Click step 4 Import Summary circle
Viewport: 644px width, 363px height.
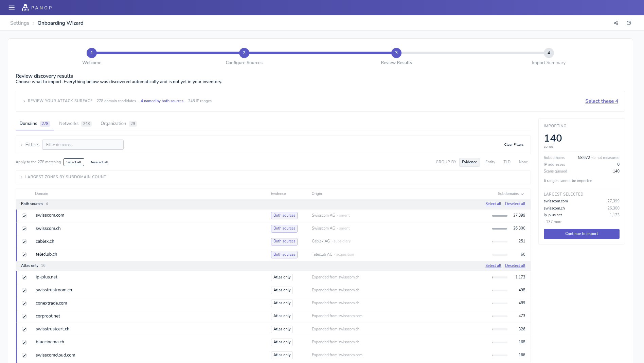pyautogui.click(x=549, y=53)
